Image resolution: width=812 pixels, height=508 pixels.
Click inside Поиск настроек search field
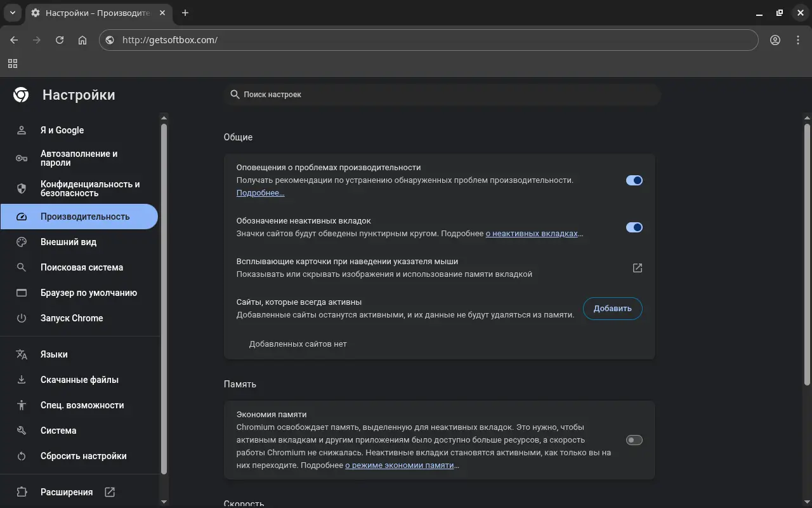[444, 95]
